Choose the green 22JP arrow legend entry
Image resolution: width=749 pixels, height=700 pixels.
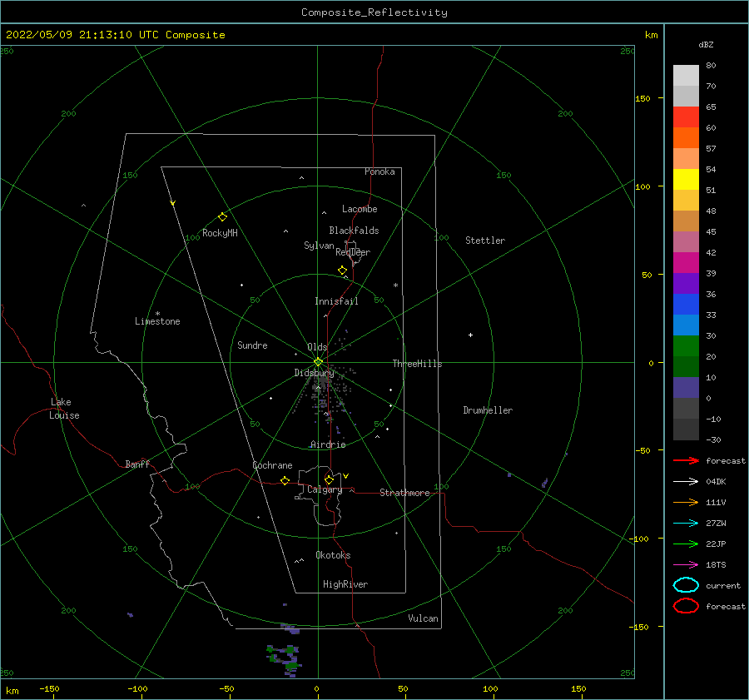686,544
